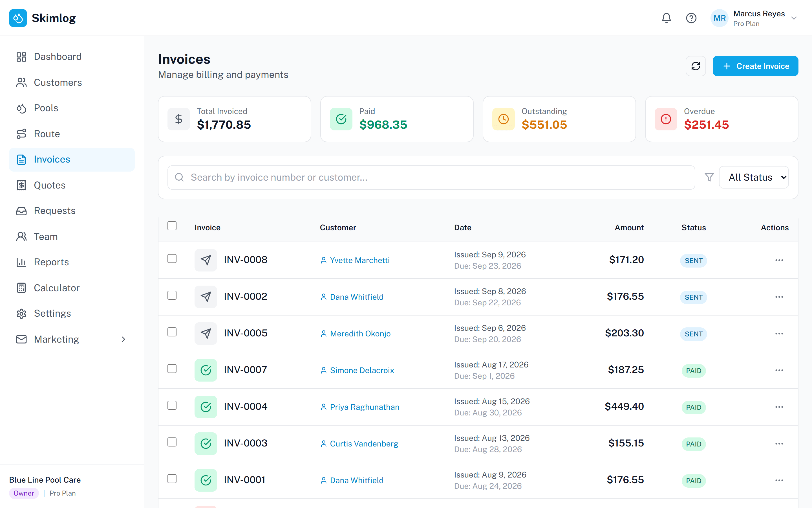Check the INV-0008 row checkbox

pos(172,258)
